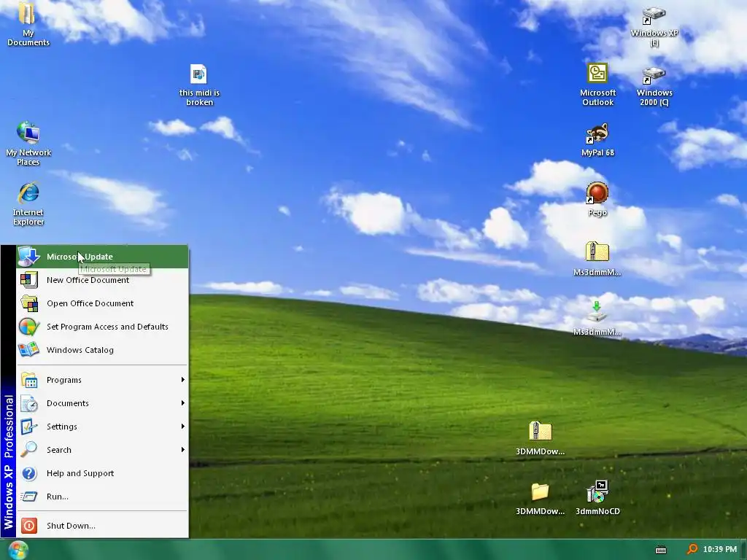Choose Shut Down... in the Start menu

102,526
